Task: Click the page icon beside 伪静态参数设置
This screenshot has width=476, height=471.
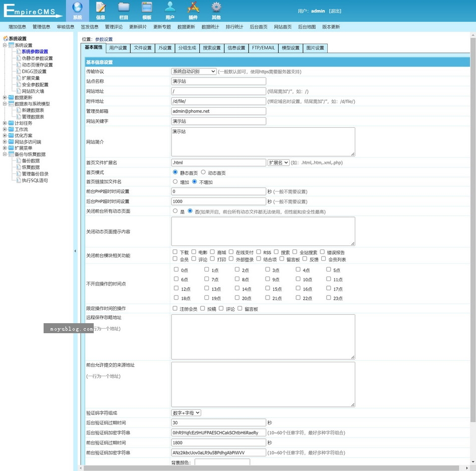Action: [x=19, y=58]
